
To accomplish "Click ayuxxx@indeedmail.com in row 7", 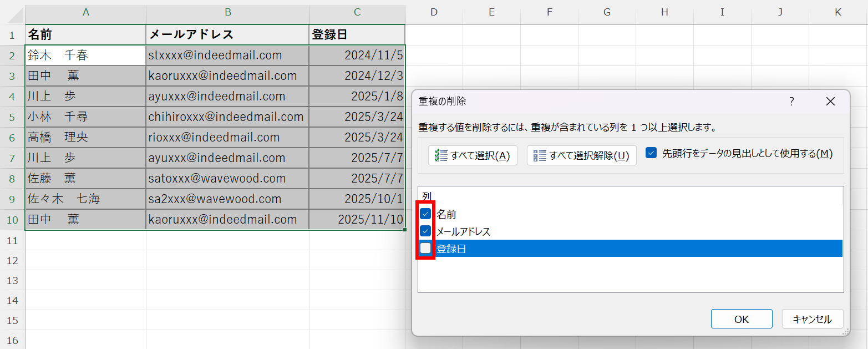I will pyautogui.click(x=228, y=158).
